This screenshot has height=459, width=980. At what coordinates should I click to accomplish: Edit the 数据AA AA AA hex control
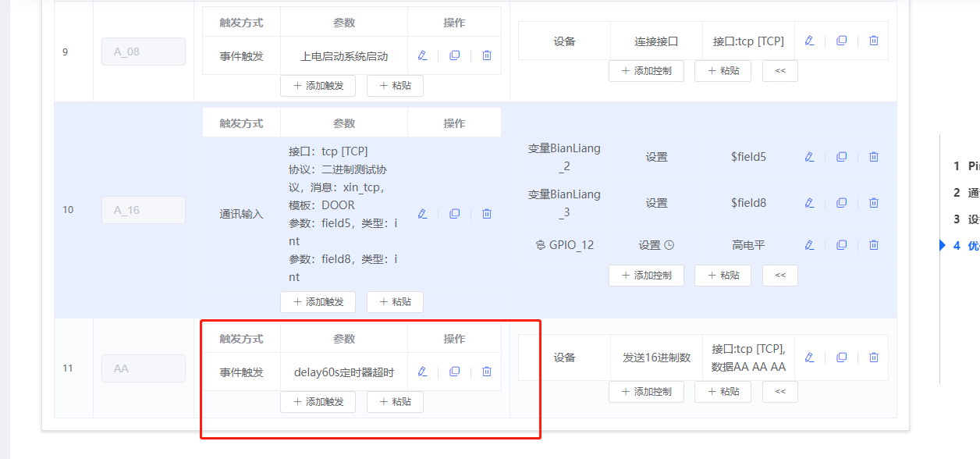809,357
